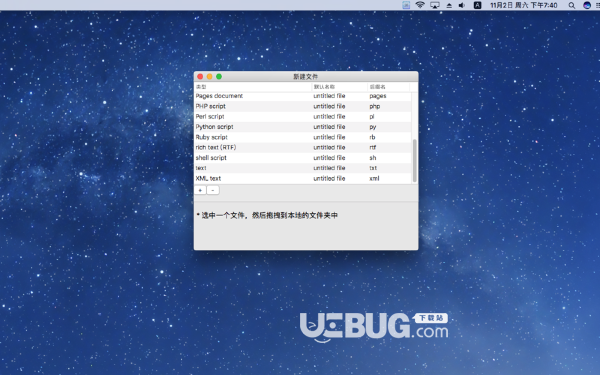Select the Pages document row

pos(303,96)
